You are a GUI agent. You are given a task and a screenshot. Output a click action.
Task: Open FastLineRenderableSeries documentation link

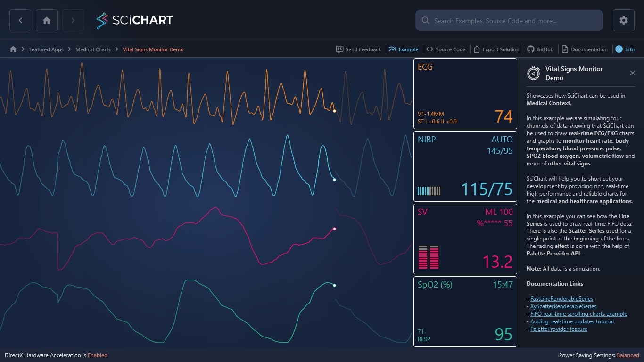(561, 299)
